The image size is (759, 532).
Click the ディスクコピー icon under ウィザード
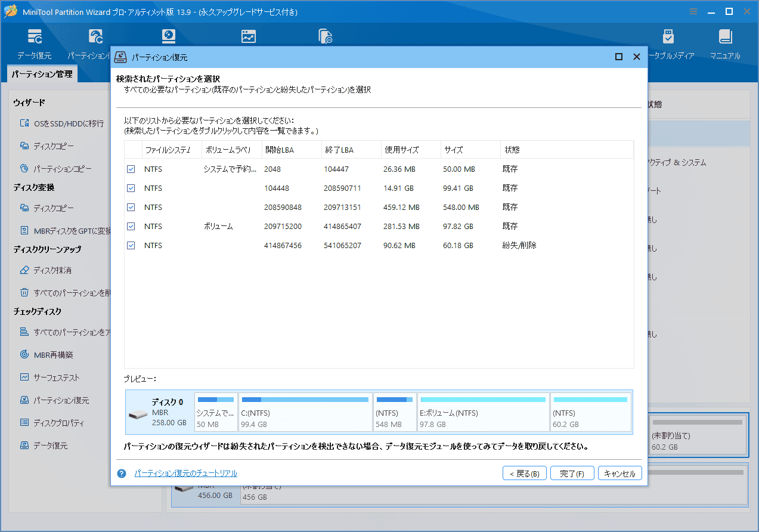pyautogui.click(x=24, y=146)
